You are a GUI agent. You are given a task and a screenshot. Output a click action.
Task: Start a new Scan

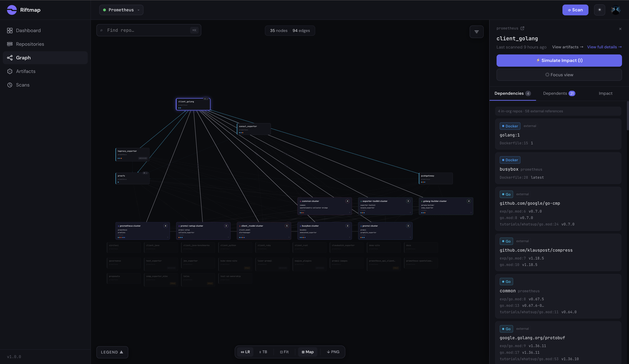point(575,10)
